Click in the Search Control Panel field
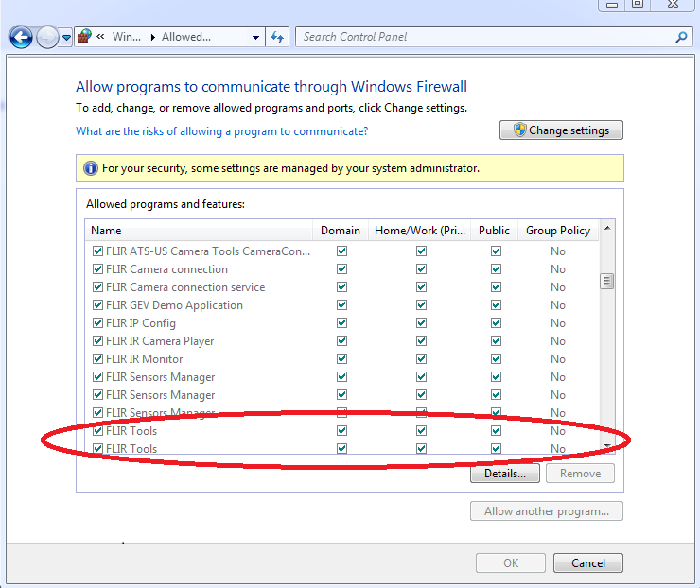The width and height of the screenshot is (700, 588). (x=482, y=37)
